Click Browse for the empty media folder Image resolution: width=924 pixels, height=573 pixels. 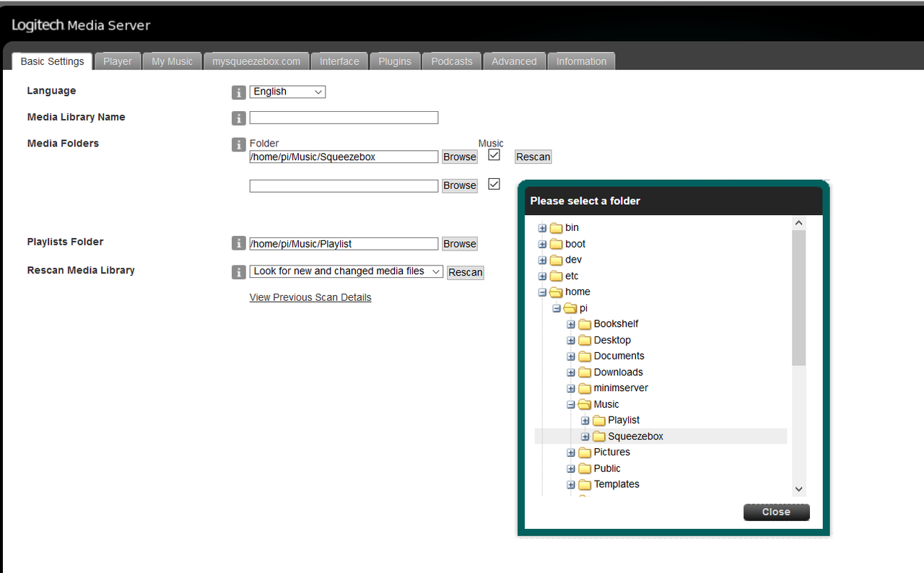[x=460, y=185]
